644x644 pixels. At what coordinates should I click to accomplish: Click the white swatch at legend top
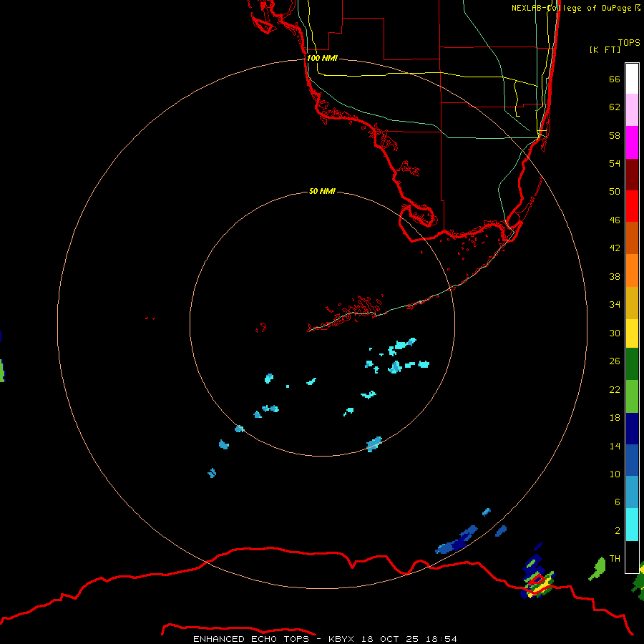tap(632, 79)
